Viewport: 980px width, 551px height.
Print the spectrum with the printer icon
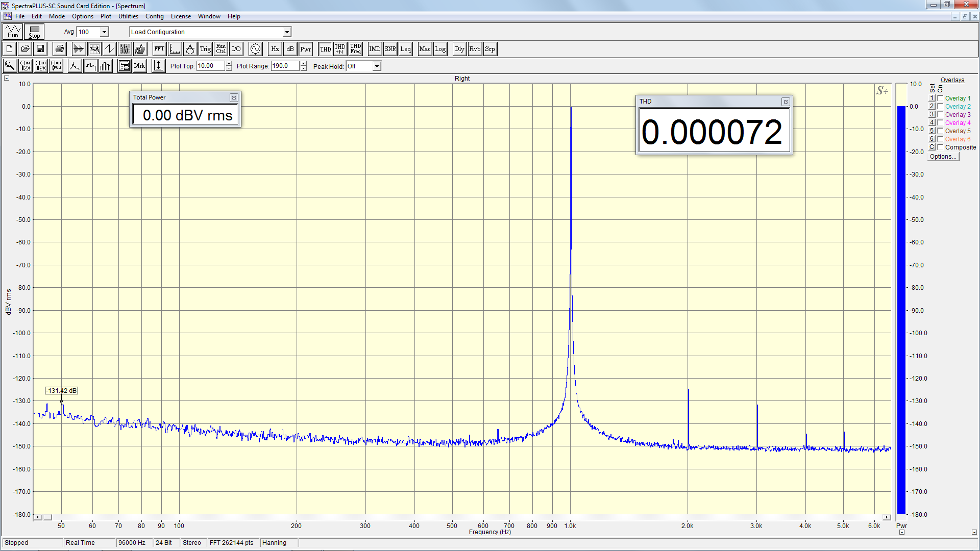[x=59, y=49]
